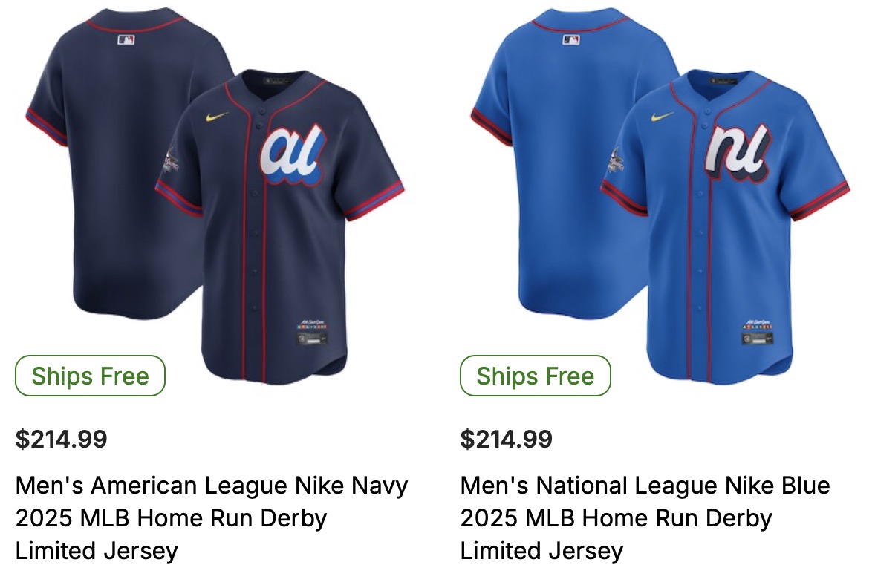Click the $214.99 price of American League jersey
Screen dimensions: 875x588
(62, 439)
